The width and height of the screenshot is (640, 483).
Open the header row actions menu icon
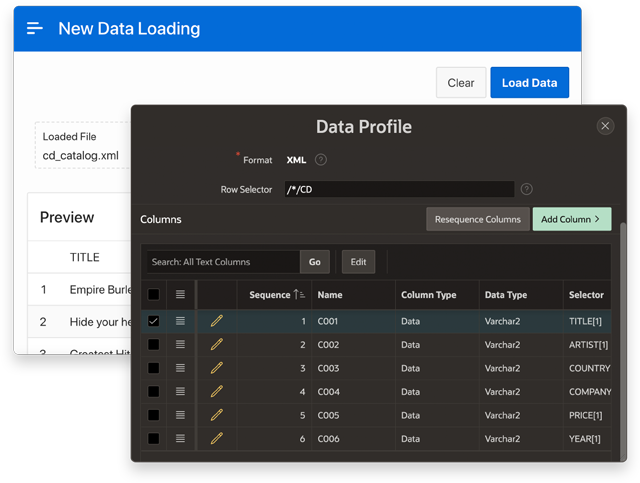pos(180,295)
